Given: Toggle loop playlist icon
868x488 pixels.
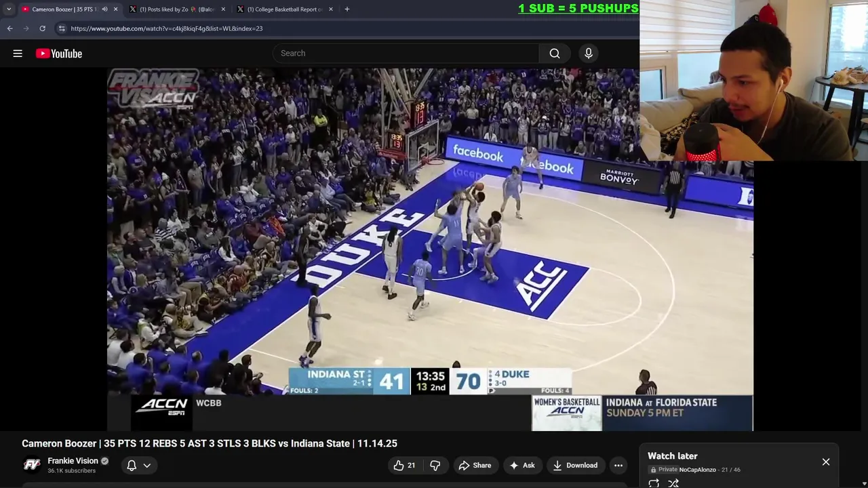Looking at the screenshot, I should pos(654,483).
